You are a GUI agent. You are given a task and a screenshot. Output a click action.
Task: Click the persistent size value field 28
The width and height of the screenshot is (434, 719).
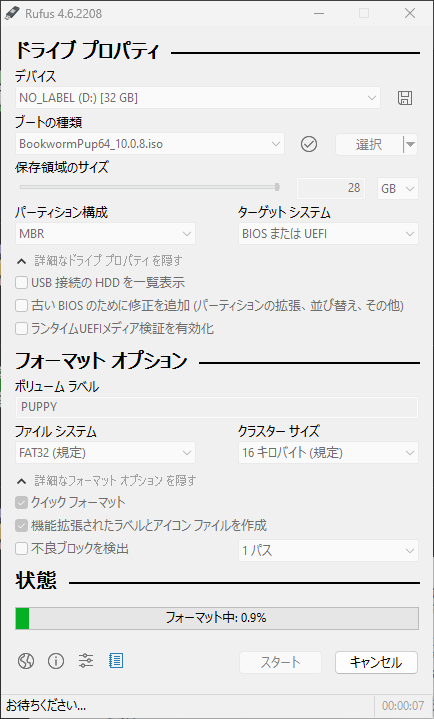[x=331, y=188]
